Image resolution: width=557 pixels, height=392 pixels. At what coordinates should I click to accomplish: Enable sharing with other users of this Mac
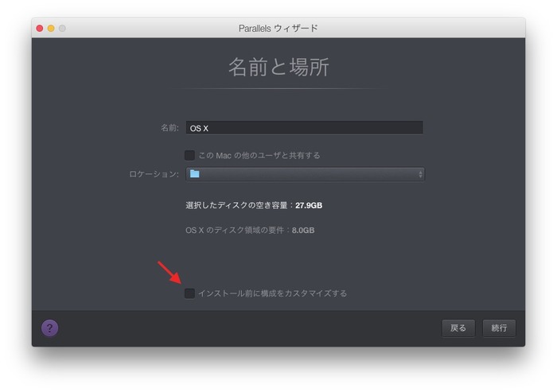pos(189,155)
